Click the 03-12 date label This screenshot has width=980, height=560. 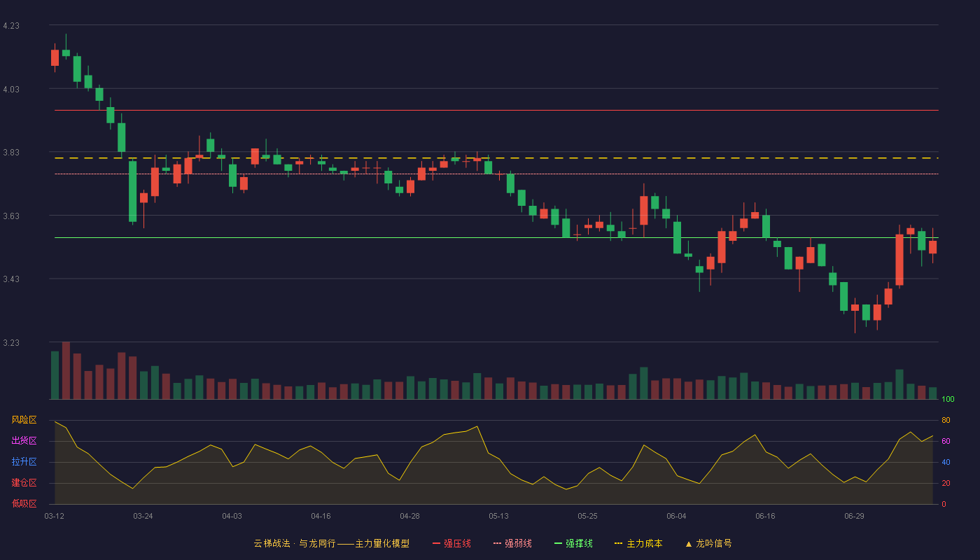[x=55, y=516]
